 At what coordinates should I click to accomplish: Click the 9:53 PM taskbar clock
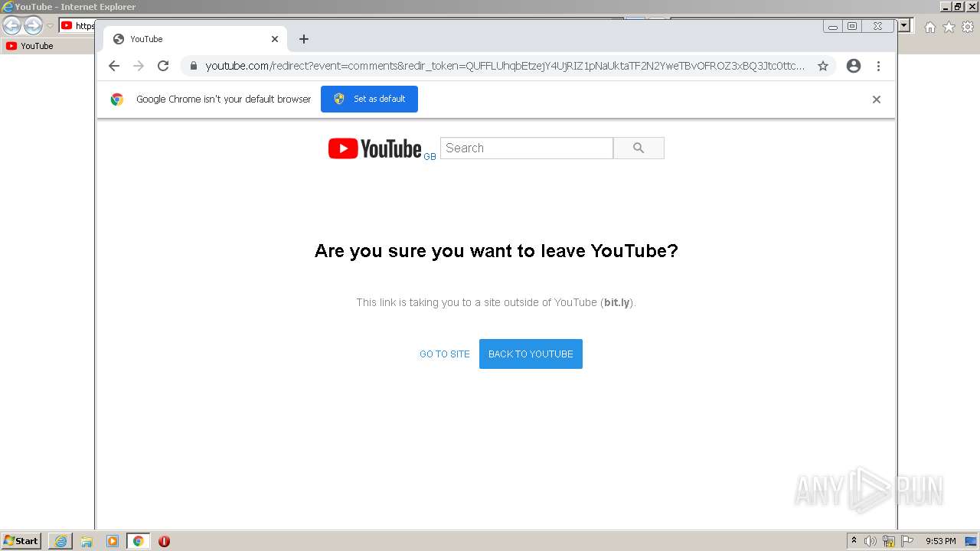(x=940, y=541)
